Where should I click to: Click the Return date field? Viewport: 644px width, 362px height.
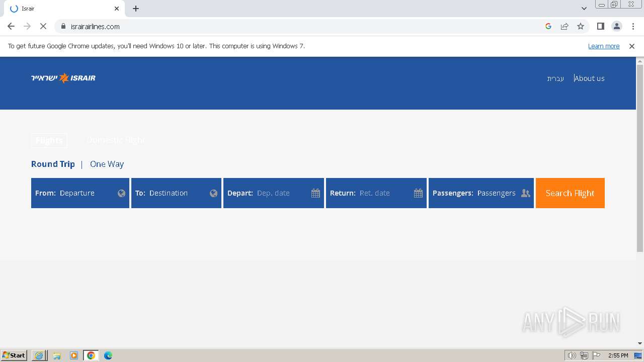point(376,193)
